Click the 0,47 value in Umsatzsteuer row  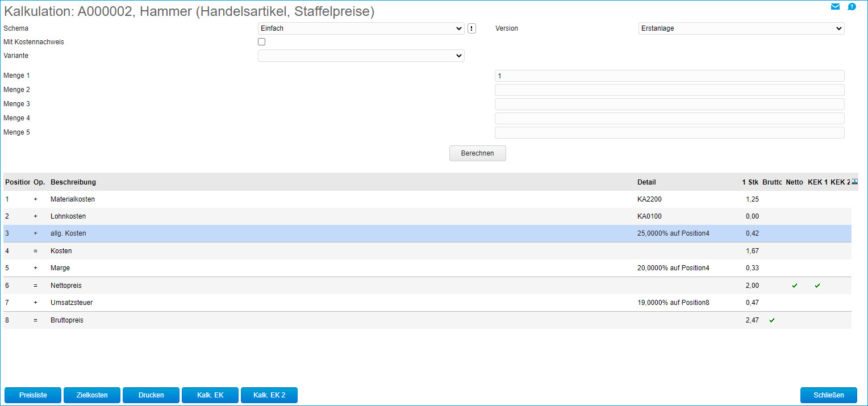pyautogui.click(x=752, y=303)
